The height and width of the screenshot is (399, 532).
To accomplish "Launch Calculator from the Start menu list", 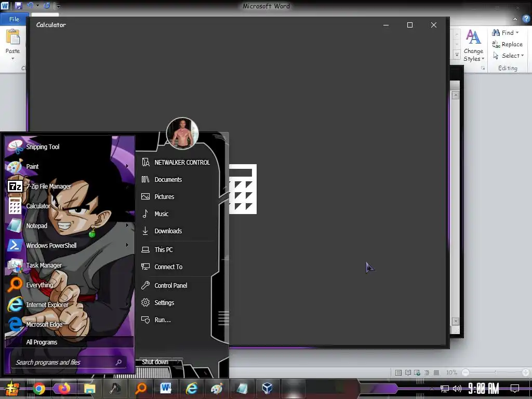I will tap(69, 206).
